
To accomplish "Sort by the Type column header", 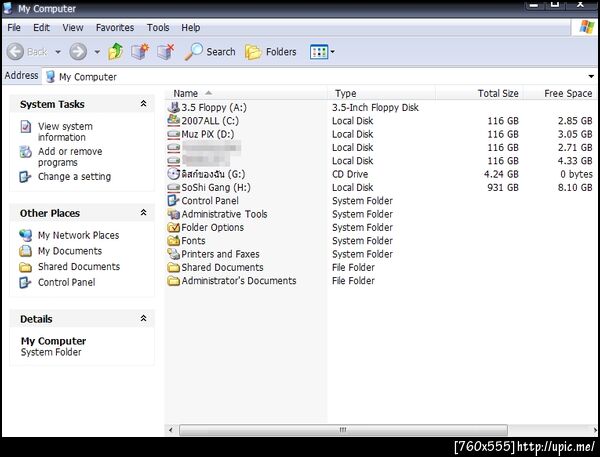I will [x=382, y=93].
